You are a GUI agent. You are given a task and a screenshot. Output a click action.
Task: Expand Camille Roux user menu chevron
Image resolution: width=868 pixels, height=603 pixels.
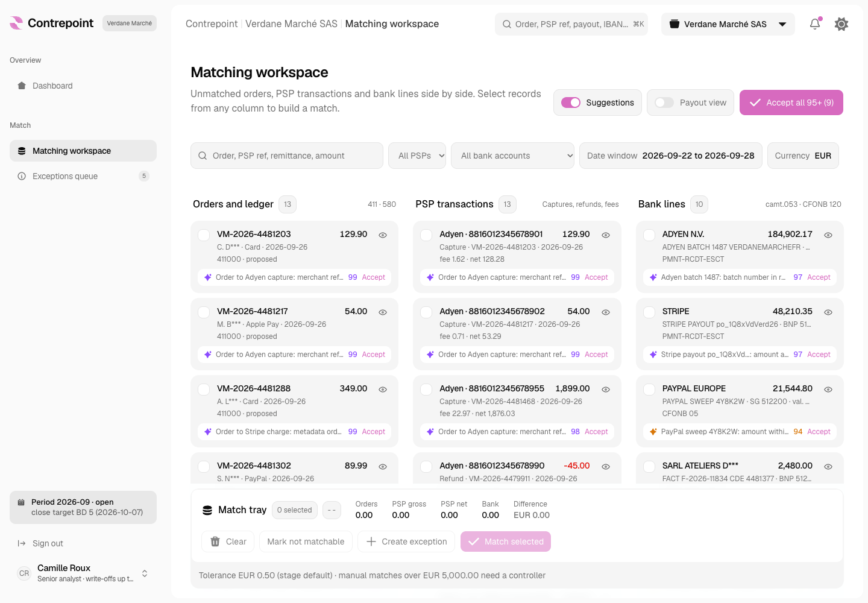click(x=145, y=573)
